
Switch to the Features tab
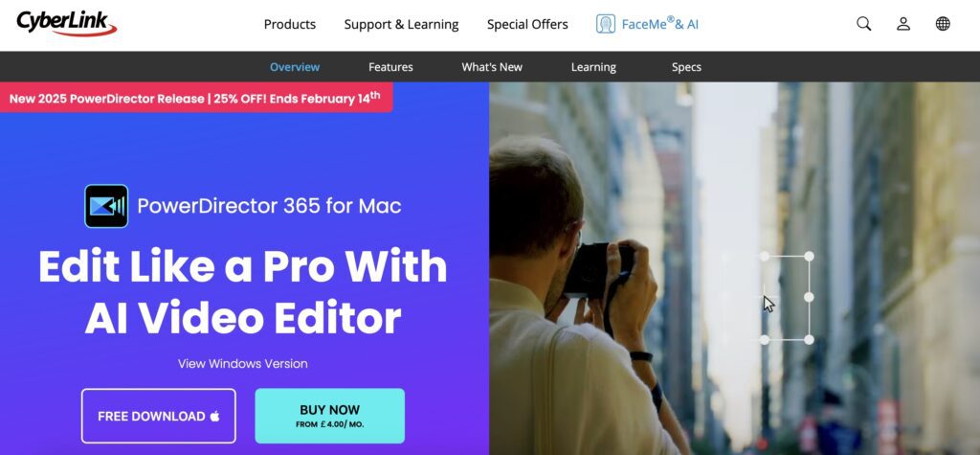[390, 67]
